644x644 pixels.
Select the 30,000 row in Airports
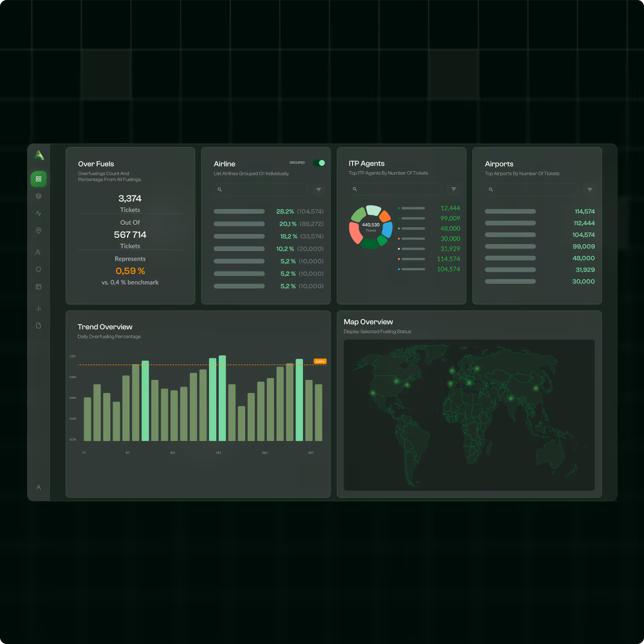point(540,281)
